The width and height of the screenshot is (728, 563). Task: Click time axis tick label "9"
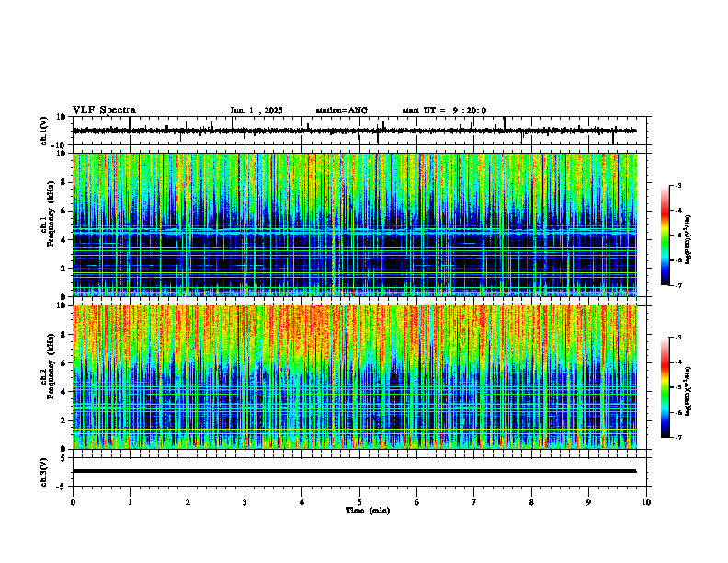tap(588, 502)
